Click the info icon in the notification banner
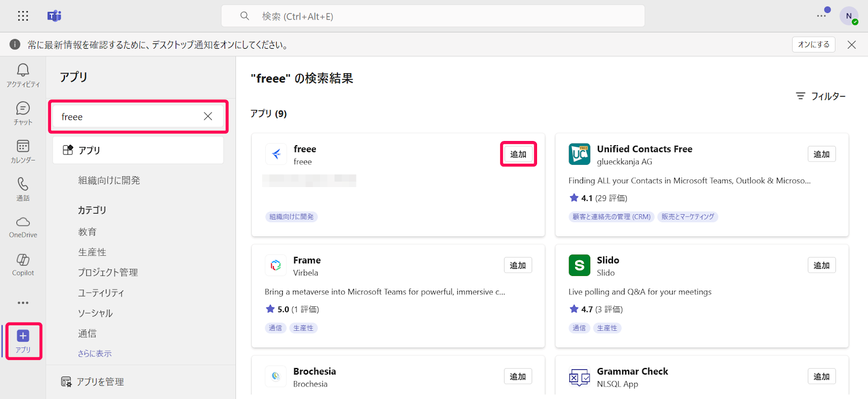Image resolution: width=868 pixels, height=399 pixels. pyautogui.click(x=15, y=44)
